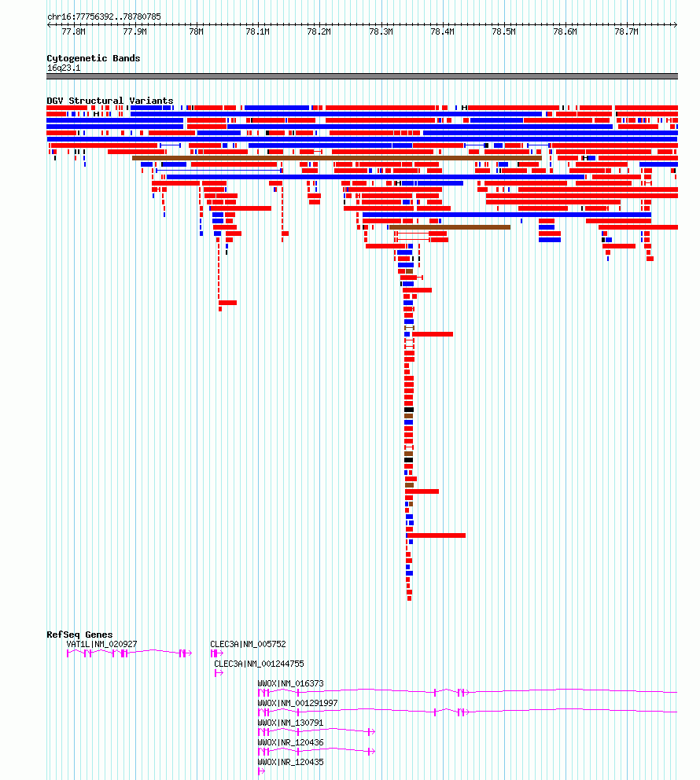
Task: Click the 78.4M ruler label
Action: (x=442, y=31)
